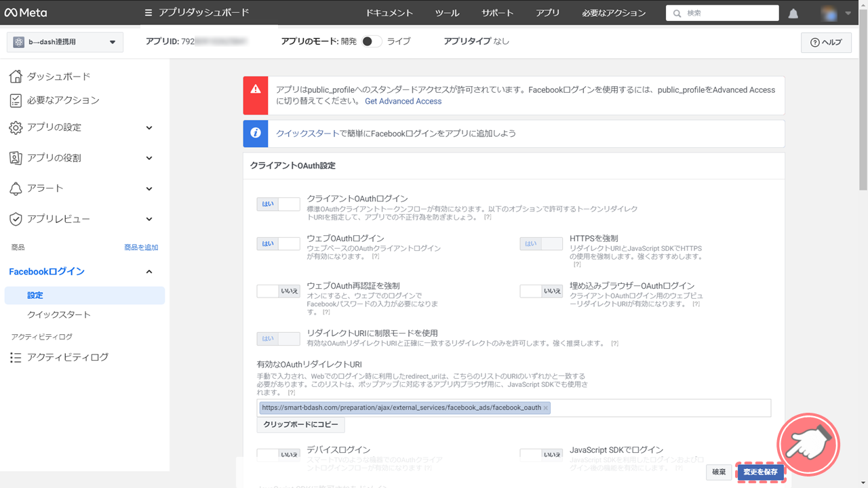This screenshot has height=488, width=868.
Task: Click the 必要なアクション checklist icon
Action: (x=16, y=100)
